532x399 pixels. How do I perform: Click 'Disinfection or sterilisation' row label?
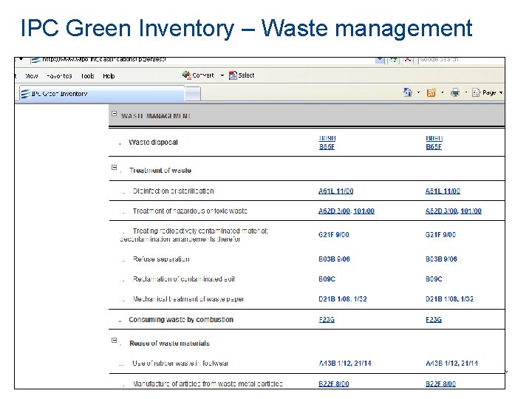173,191
